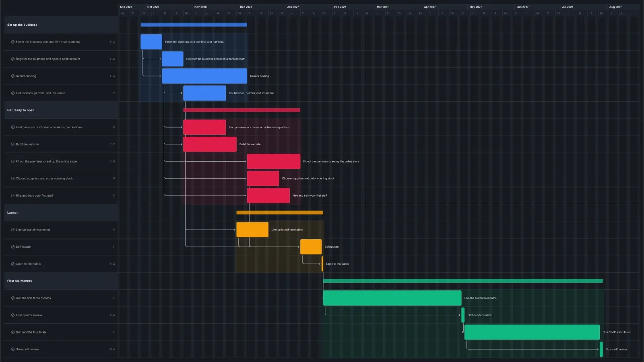Click 'Oct 2026' in the timeline header
644x362 pixels.
153,7
